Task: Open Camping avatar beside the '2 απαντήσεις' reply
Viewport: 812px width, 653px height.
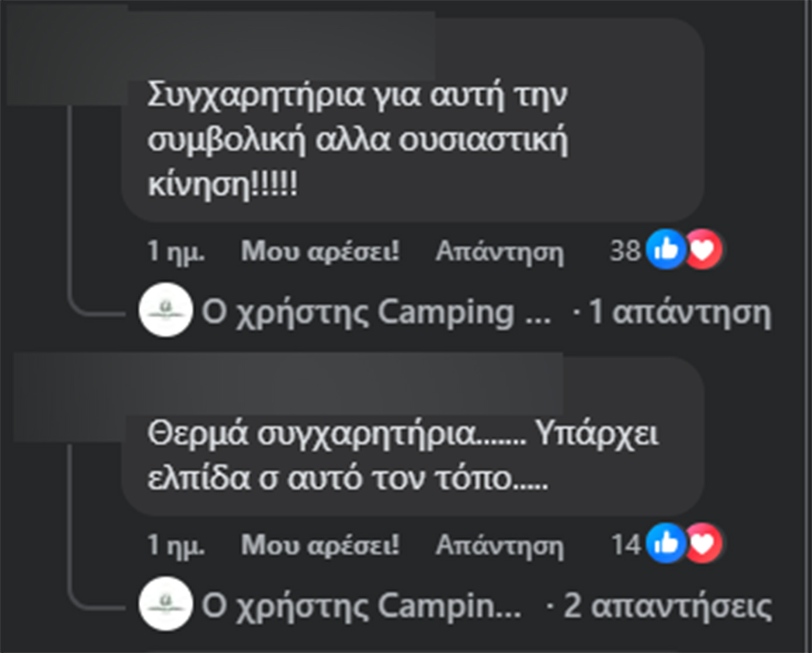Action: pyautogui.click(x=166, y=604)
